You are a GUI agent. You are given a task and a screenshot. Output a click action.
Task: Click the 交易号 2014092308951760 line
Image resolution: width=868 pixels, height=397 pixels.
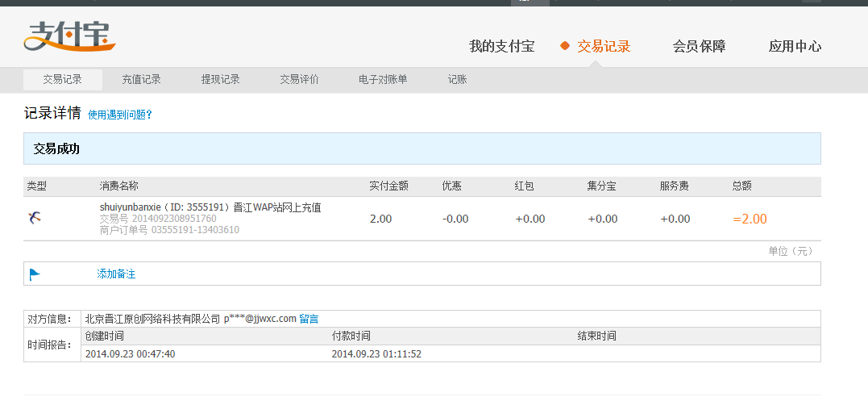pos(158,219)
